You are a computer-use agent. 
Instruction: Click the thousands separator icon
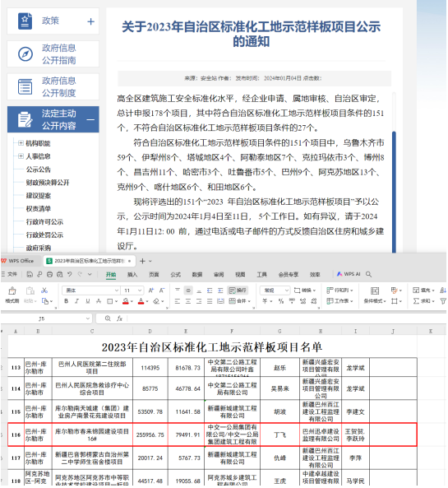(292, 301)
